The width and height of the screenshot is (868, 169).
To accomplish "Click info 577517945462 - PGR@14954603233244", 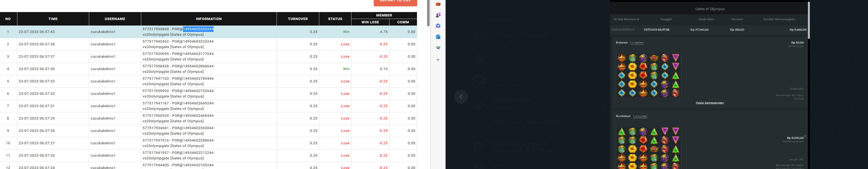I will coord(178,41).
